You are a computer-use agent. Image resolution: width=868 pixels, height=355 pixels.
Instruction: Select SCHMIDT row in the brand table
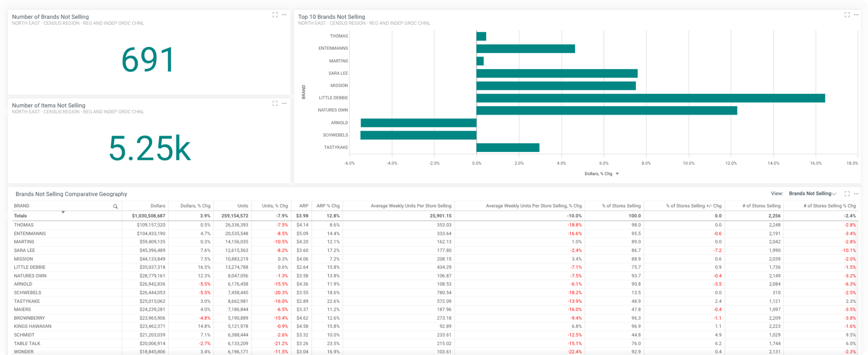[x=435, y=335]
